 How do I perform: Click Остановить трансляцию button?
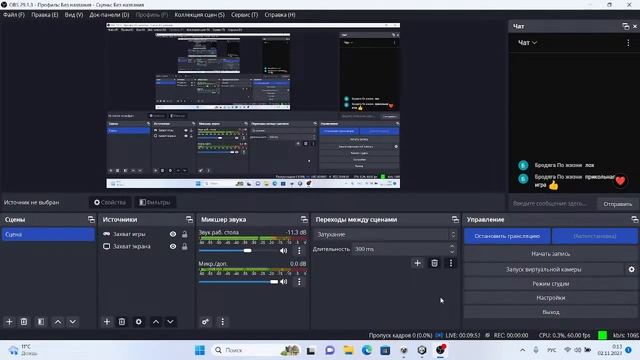point(507,236)
